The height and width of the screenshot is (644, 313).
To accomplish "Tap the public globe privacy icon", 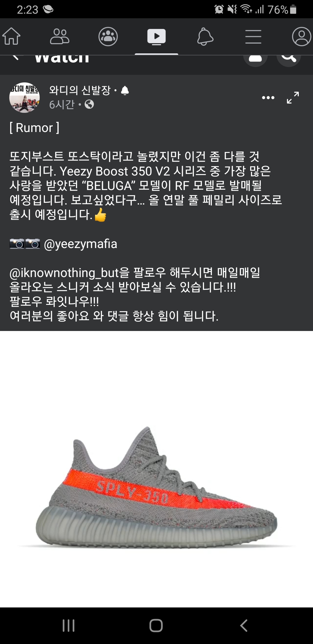I will click(89, 104).
